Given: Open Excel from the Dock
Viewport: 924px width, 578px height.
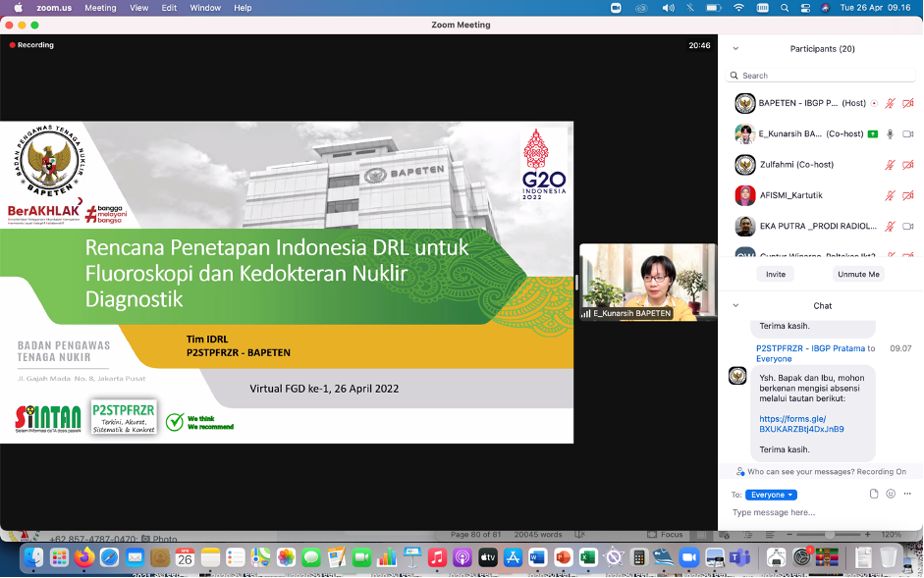Looking at the screenshot, I should [x=587, y=556].
